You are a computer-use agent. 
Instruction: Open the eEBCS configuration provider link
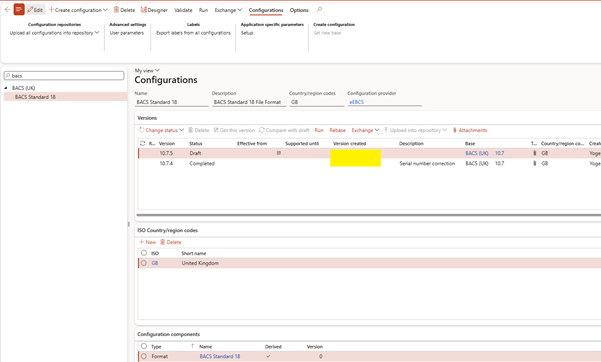click(356, 102)
